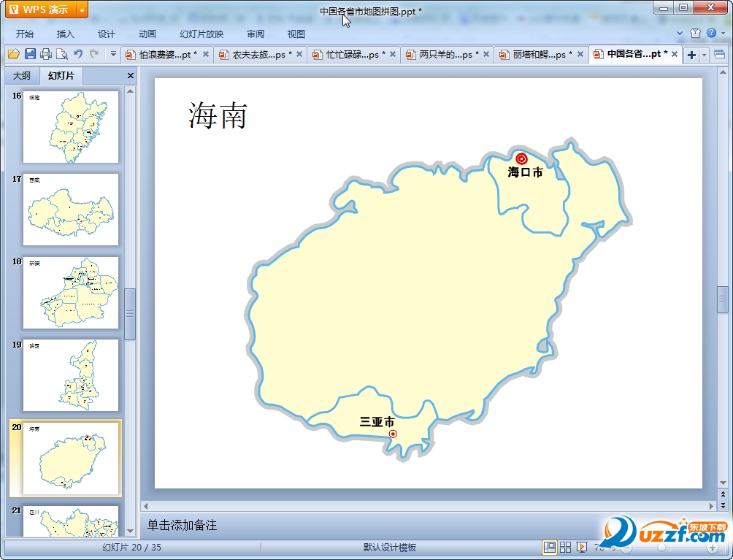Click horizontal scrollbar left arrow
The height and width of the screenshot is (560, 733).
146,506
